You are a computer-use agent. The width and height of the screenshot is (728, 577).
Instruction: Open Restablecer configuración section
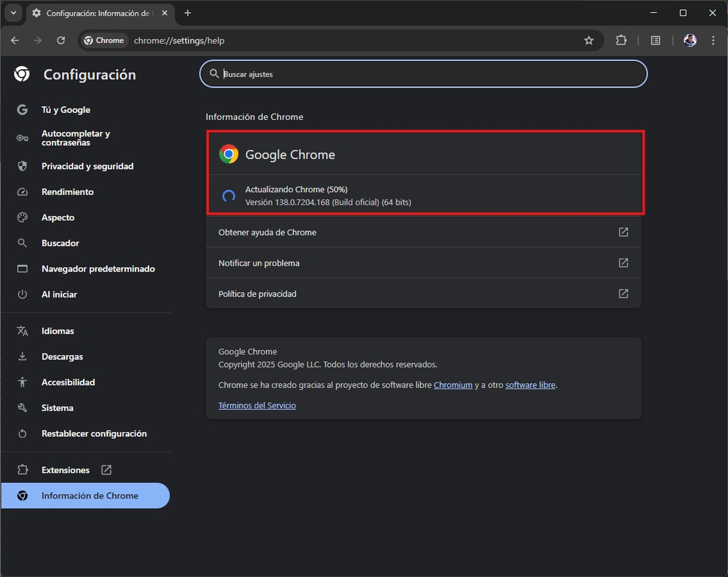point(86,434)
